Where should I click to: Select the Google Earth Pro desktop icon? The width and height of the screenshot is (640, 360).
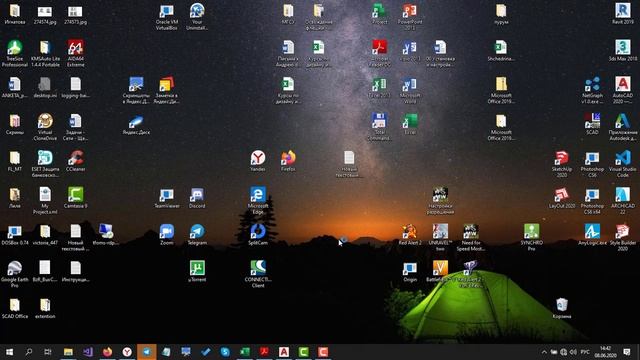click(x=15, y=274)
